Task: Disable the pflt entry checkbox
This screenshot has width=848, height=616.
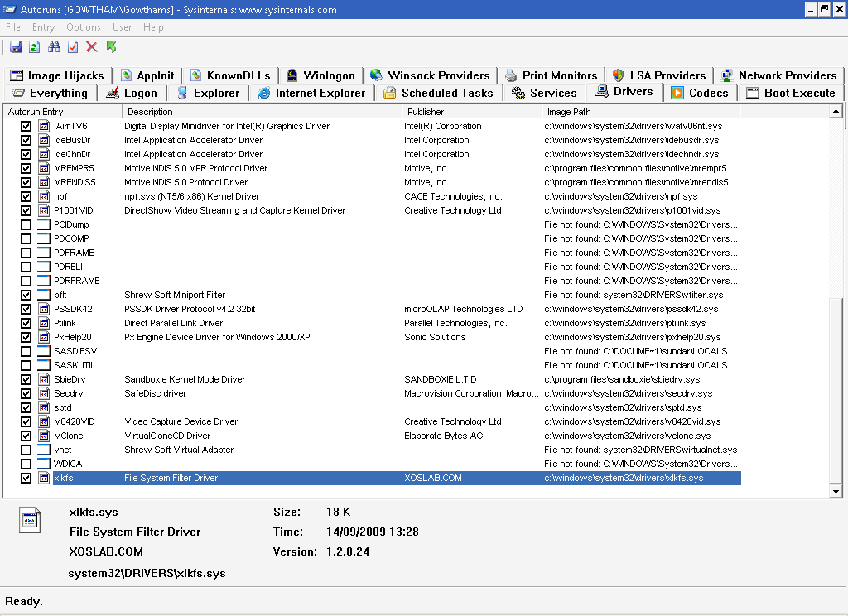Action: click(26, 295)
